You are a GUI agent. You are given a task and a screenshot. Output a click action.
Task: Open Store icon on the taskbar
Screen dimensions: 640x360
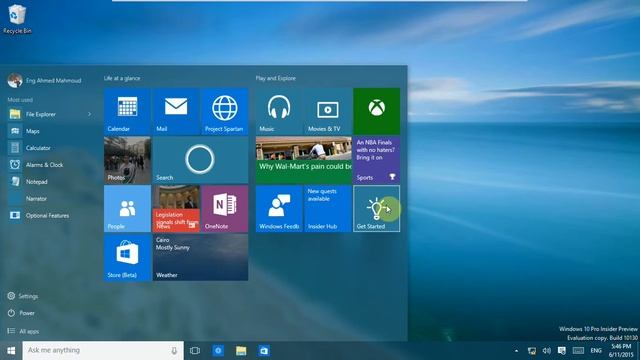click(264, 351)
